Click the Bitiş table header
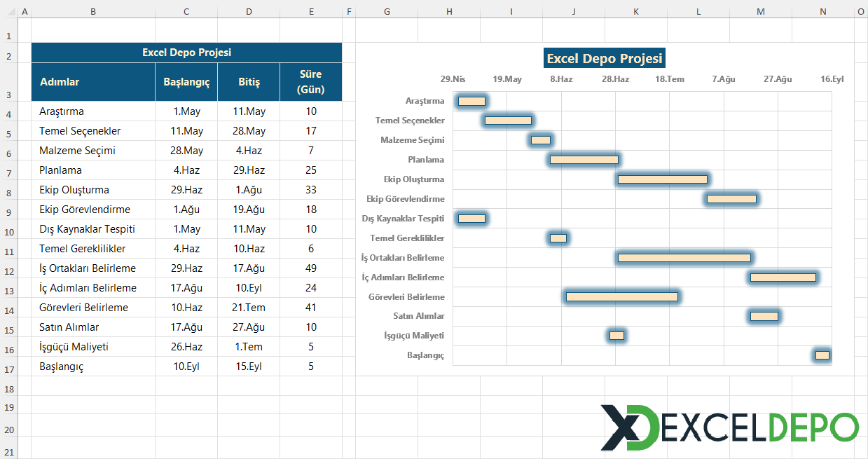This screenshot has height=459, width=868. pyautogui.click(x=249, y=82)
